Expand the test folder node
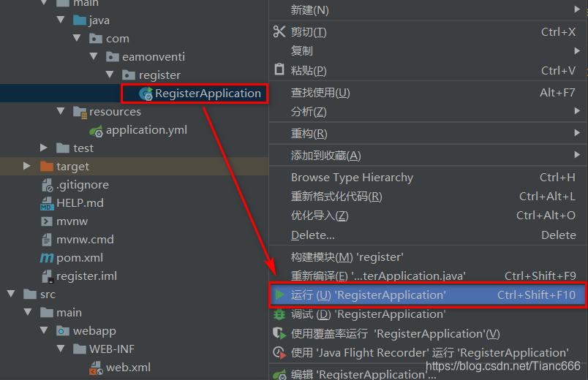The height and width of the screenshot is (380, 588). pyautogui.click(x=44, y=148)
